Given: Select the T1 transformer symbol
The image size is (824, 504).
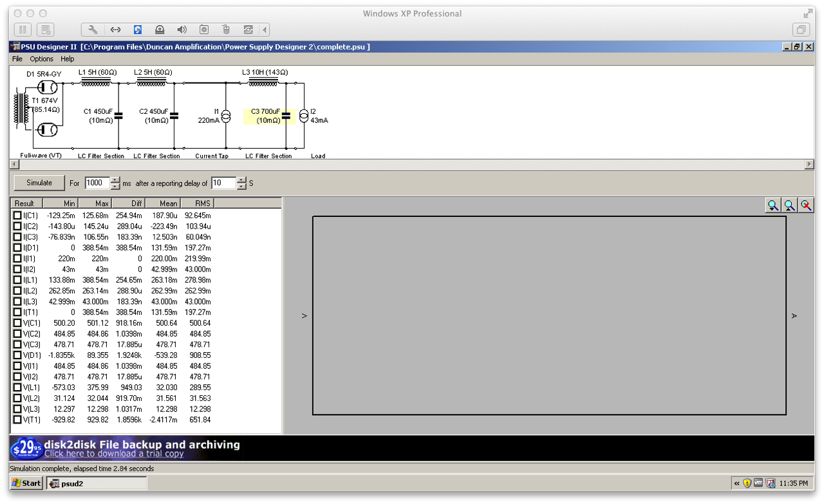Looking at the screenshot, I should (x=21, y=108).
